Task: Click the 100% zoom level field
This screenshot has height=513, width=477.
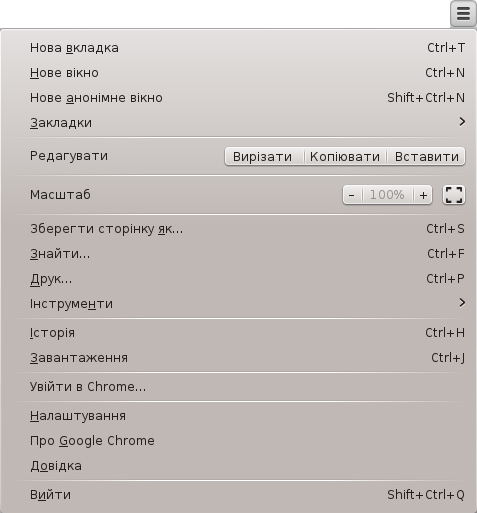Action: [387, 195]
